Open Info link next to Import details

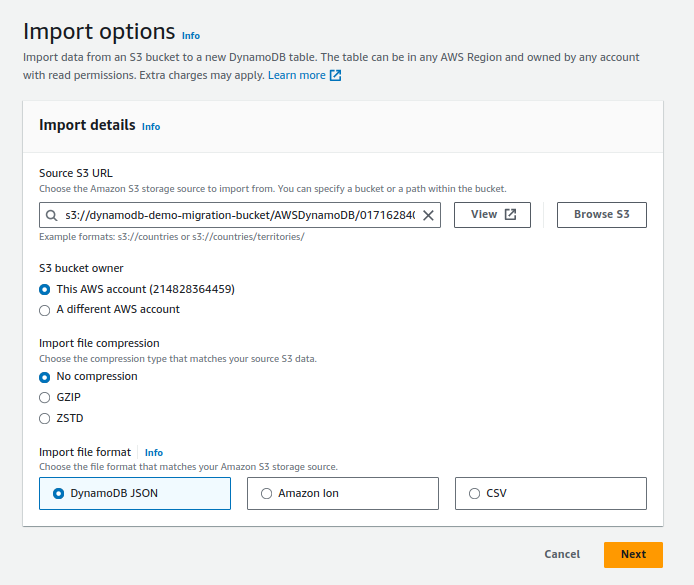point(151,127)
